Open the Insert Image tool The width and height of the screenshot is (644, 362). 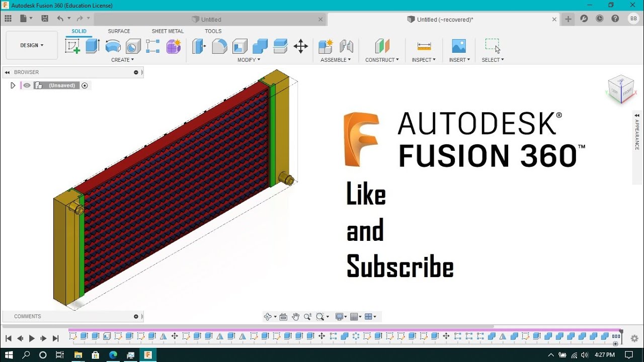click(x=459, y=46)
